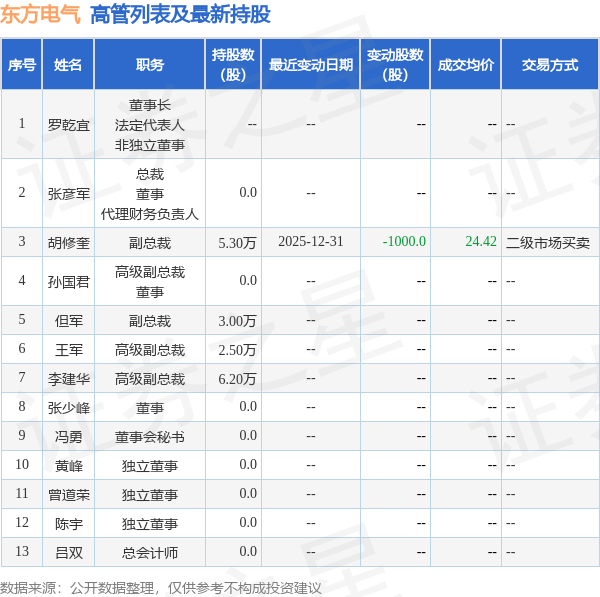Click sequence number 10
The image size is (600, 597).
click(22, 465)
